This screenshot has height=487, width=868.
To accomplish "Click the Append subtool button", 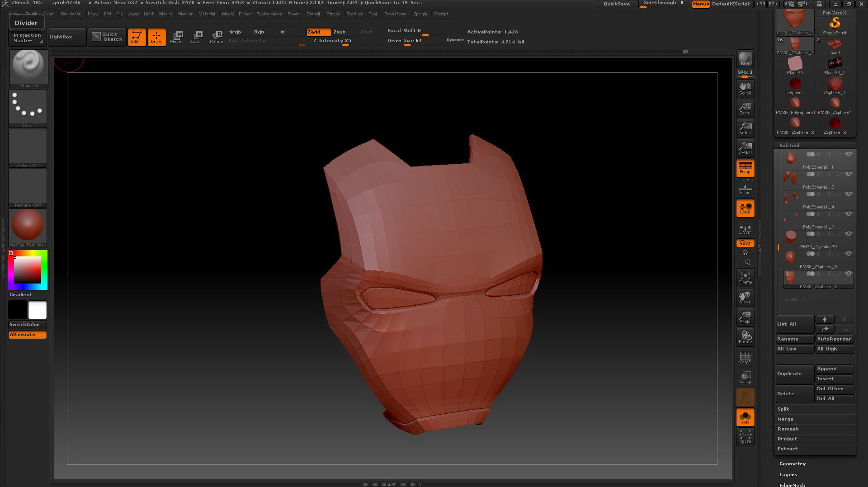I will pos(835,369).
